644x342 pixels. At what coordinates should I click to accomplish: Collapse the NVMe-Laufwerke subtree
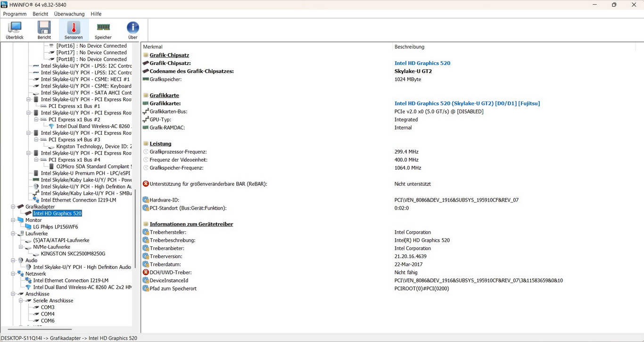(21, 247)
